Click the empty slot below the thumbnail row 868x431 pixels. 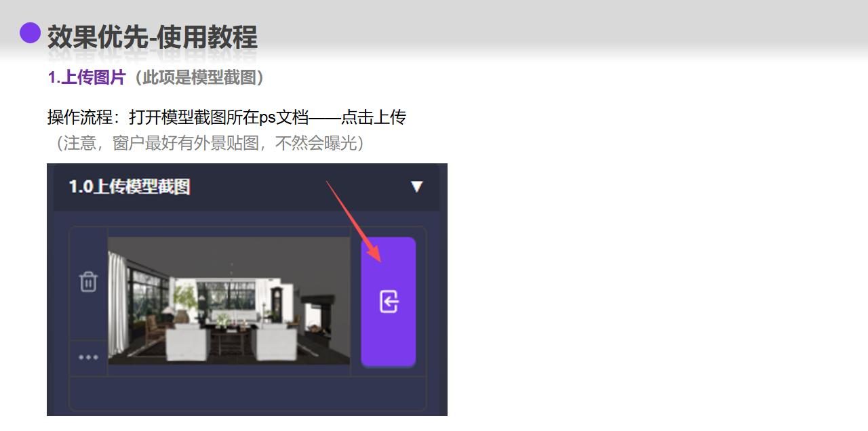pos(248,393)
